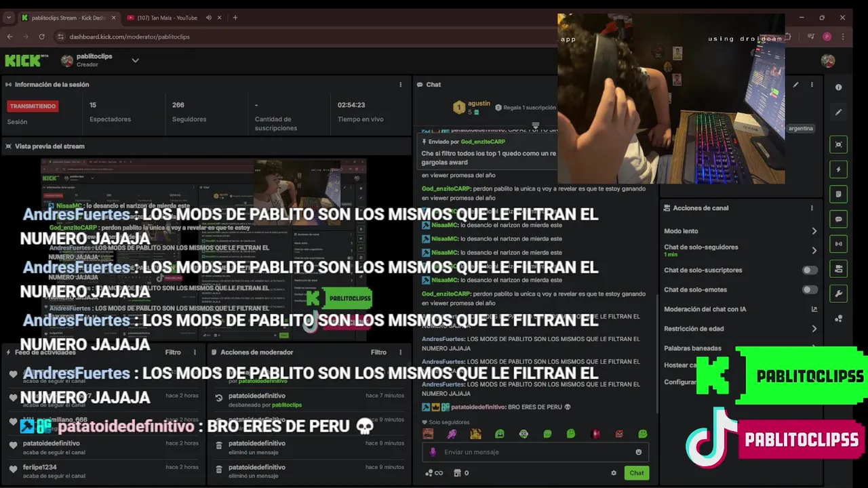Viewport: 868px width, 488px height.
Task: Insert the last green smiley emote in the row
Action: point(643,434)
